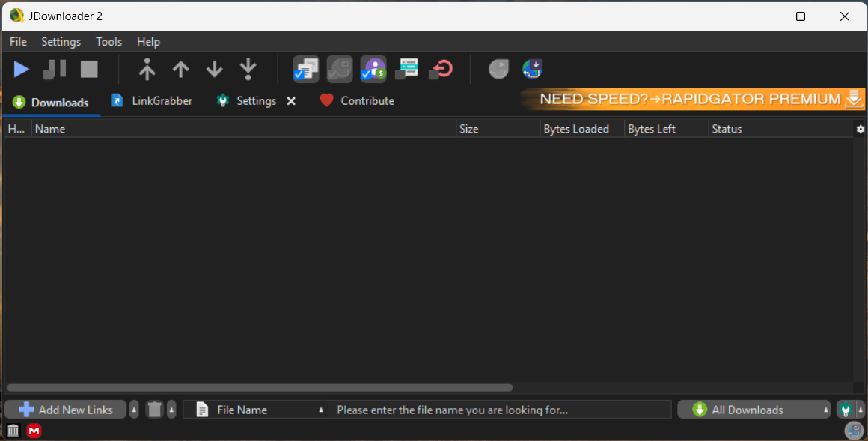Switch to the LinkGrabber tab
Image resolution: width=868 pixels, height=441 pixels.
[152, 101]
